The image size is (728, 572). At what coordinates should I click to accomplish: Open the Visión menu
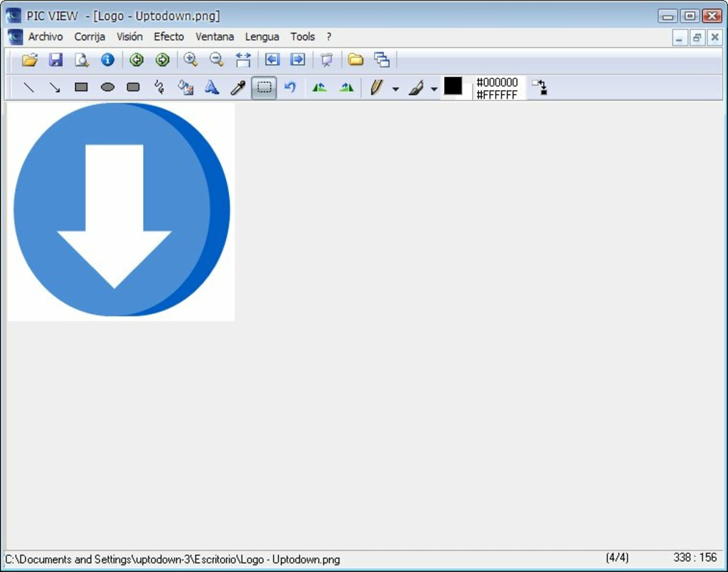(x=129, y=36)
